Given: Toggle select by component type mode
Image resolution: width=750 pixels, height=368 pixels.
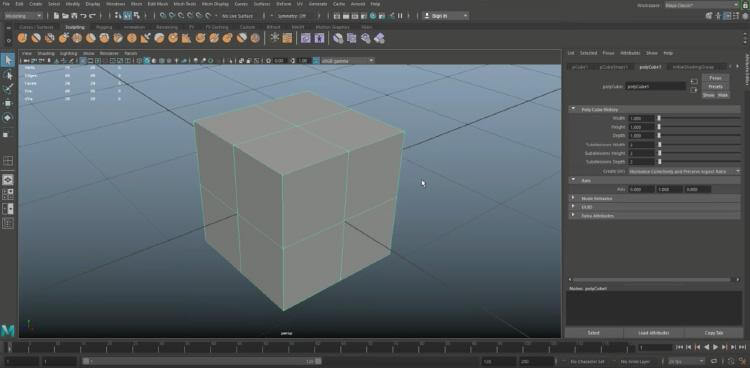Looking at the screenshot, I should tap(136, 16).
